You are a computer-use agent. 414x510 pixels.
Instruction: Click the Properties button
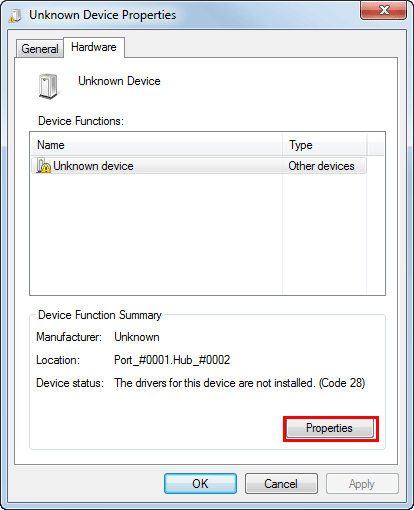[x=330, y=428]
